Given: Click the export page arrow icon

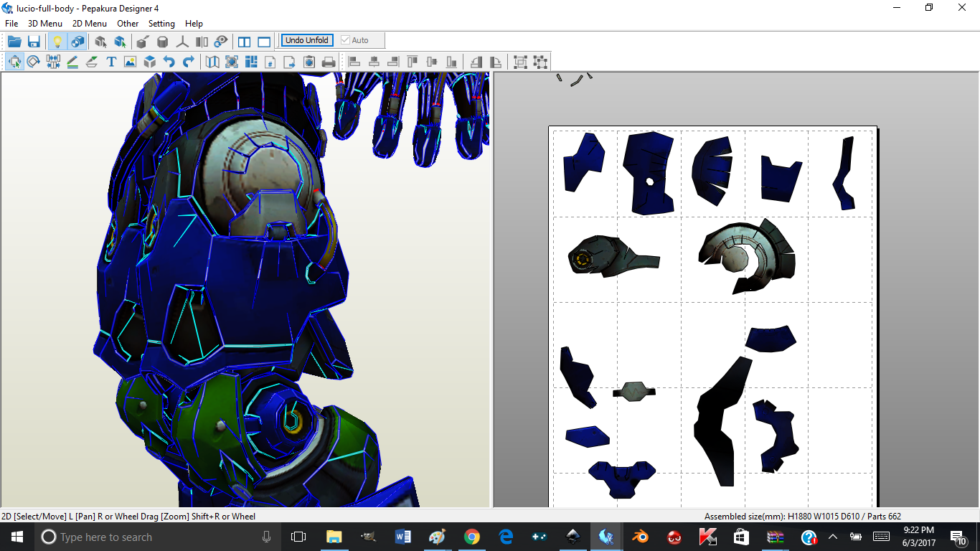Looking at the screenshot, I should click(290, 62).
